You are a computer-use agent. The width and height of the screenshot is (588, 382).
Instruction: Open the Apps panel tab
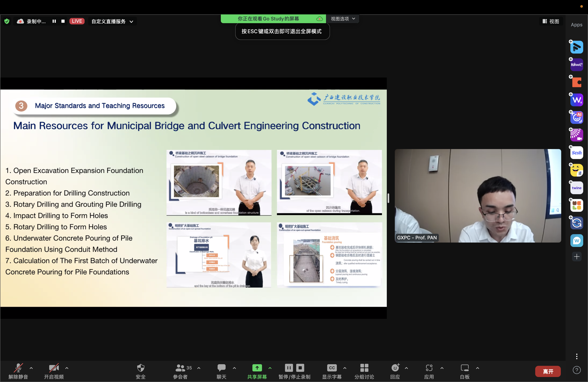coord(576,25)
